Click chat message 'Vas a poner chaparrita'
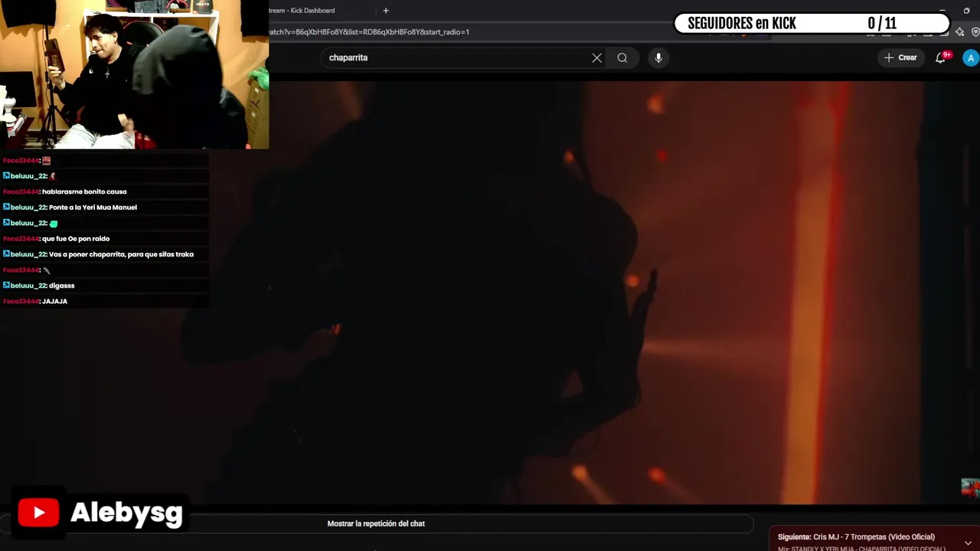Viewport: 980px width, 551px height. 121,254
